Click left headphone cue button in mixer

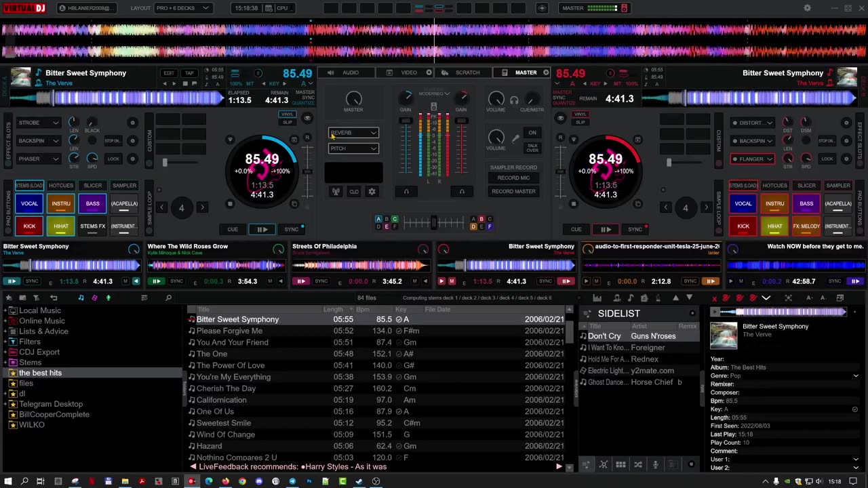click(406, 192)
